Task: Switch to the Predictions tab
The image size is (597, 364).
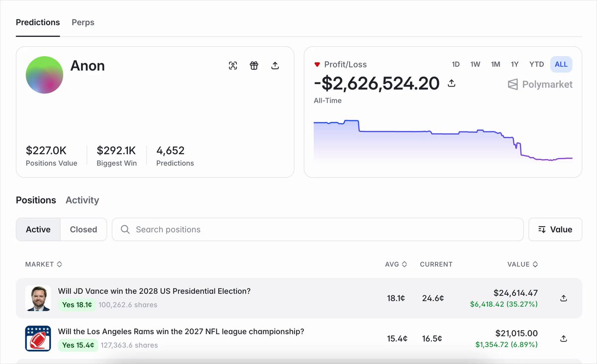Action: (38, 22)
